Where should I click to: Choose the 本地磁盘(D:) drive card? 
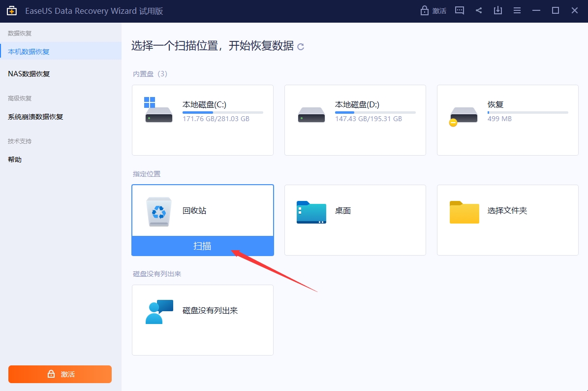coord(355,120)
